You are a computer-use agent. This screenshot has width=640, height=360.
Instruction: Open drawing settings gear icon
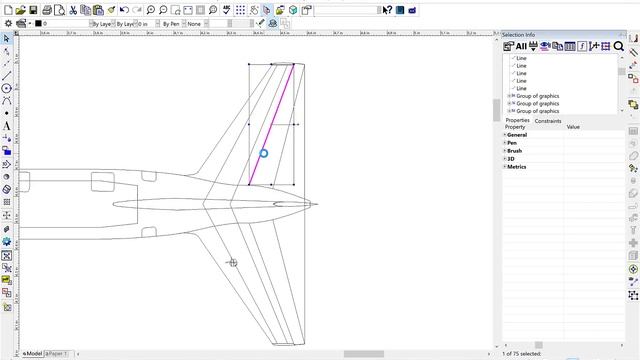click(8, 24)
